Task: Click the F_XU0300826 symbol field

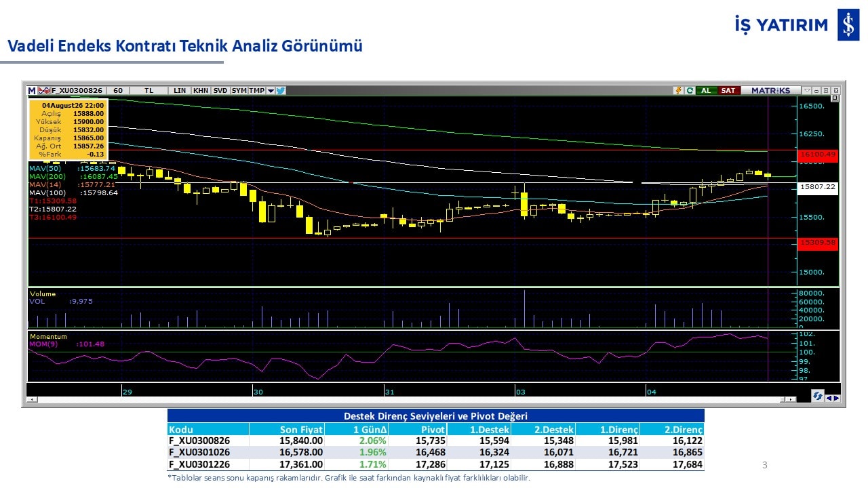Action: pyautogui.click(x=77, y=90)
